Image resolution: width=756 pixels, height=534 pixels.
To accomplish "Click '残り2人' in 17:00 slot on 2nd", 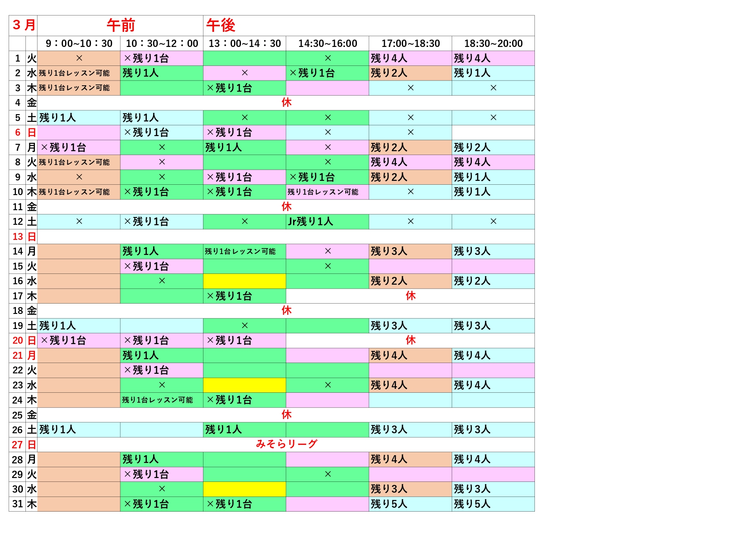I will 389,73.
